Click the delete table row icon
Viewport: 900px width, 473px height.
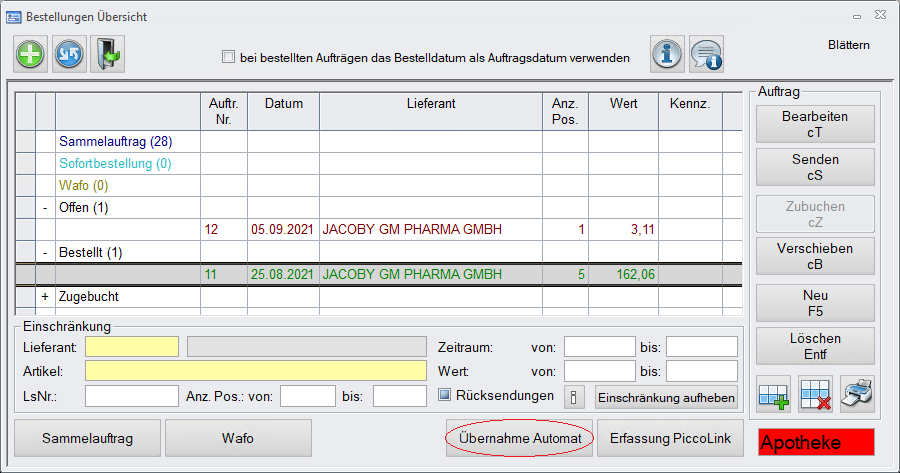click(x=816, y=392)
